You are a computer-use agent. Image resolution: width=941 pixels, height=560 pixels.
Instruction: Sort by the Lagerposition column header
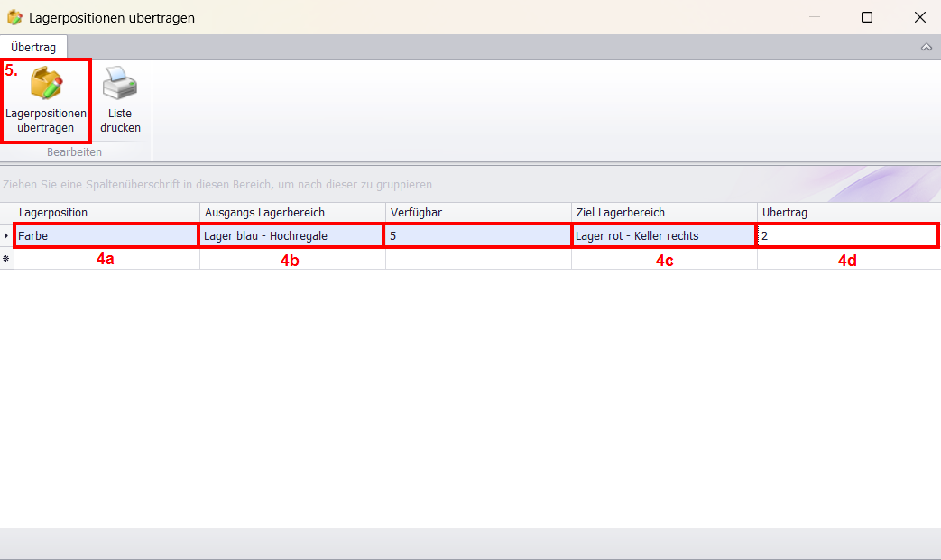106,212
